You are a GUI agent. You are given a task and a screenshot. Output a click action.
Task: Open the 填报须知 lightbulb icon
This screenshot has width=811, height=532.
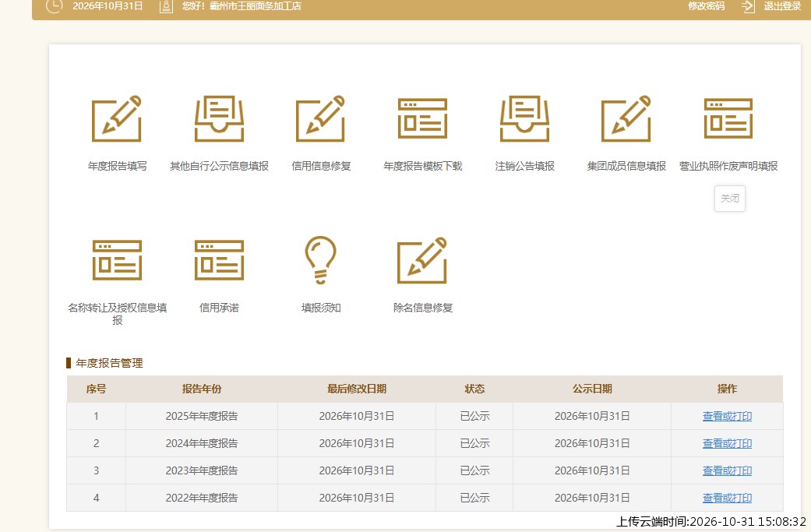321,260
